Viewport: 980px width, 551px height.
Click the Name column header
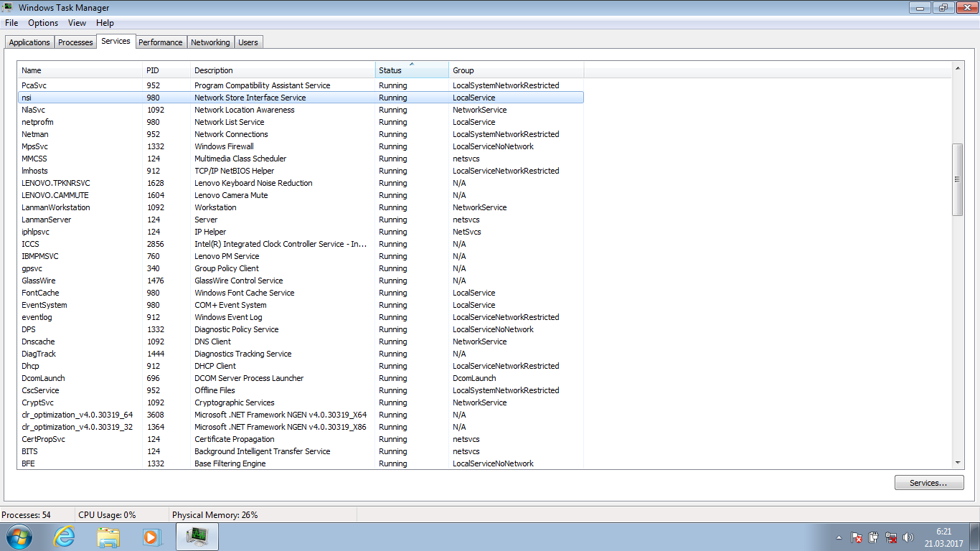pyautogui.click(x=79, y=70)
